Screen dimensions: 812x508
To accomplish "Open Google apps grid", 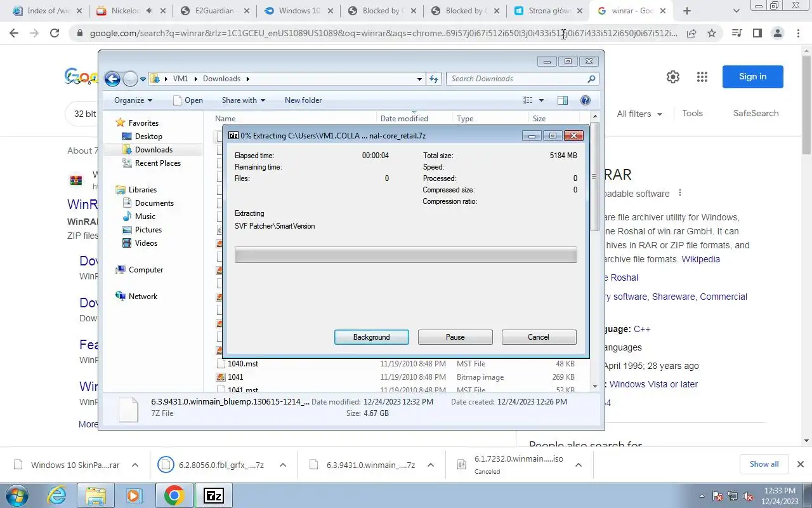I will tap(702, 77).
